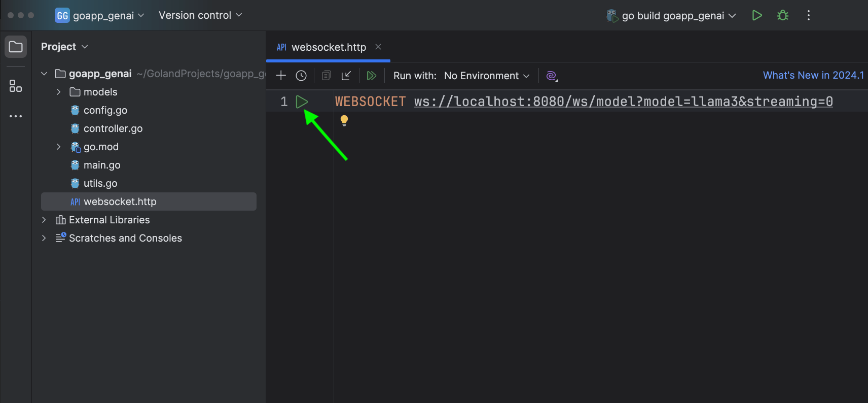Image resolution: width=868 pixels, height=403 pixels.
Task: Run goapp_genai with the toolbar play button
Action: click(757, 15)
